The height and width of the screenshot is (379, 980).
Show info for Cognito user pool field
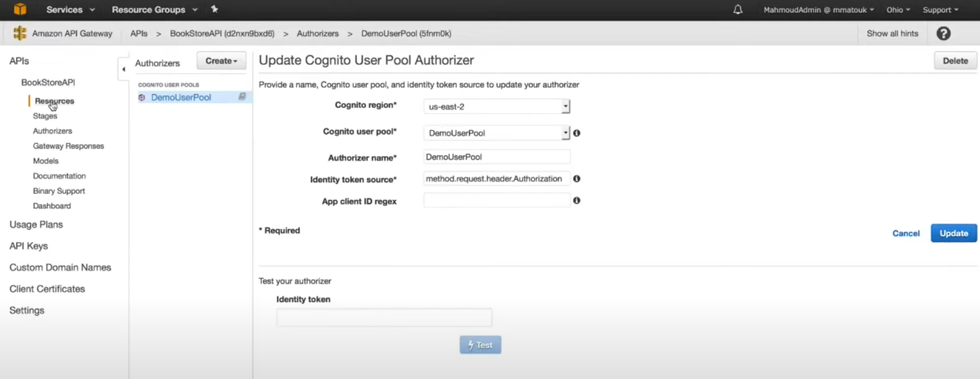pyautogui.click(x=576, y=133)
